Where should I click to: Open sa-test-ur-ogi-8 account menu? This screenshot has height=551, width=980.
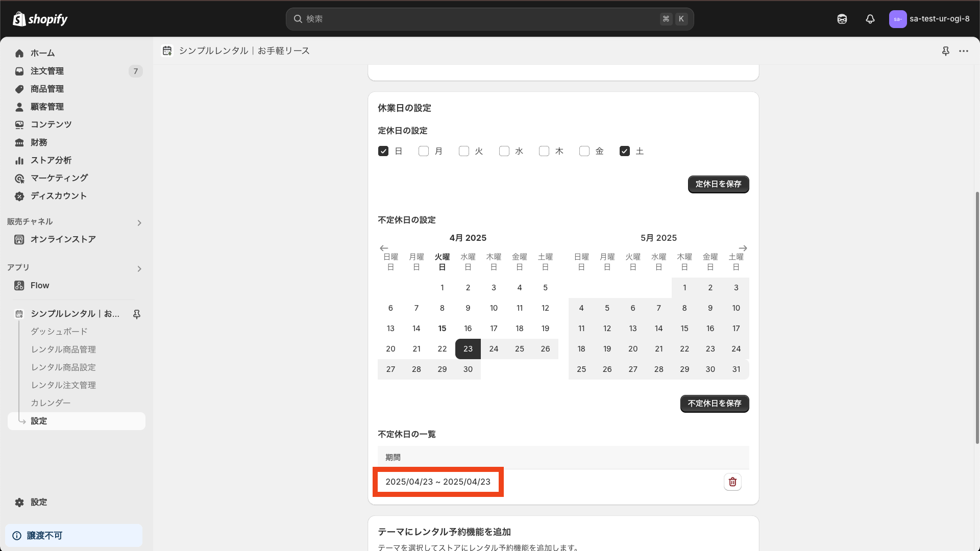(x=929, y=19)
